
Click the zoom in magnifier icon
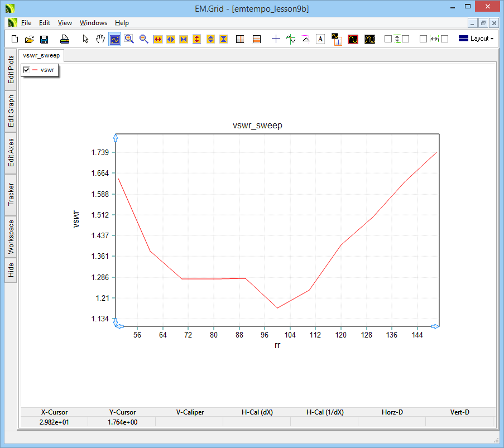(x=129, y=39)
